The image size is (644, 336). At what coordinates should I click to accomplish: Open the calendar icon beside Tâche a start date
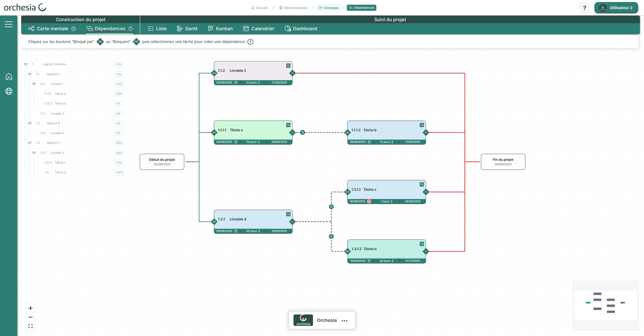[236, 142]
